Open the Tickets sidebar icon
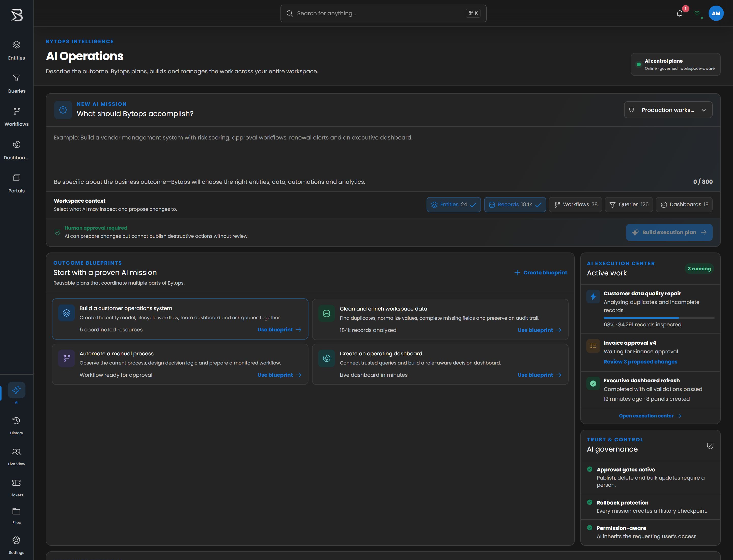Screen dimensions: 733x560 (x=16, y=483)
